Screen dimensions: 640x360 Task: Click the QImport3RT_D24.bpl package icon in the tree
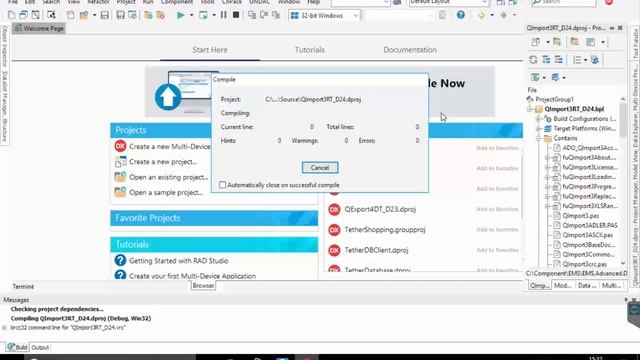539,109
